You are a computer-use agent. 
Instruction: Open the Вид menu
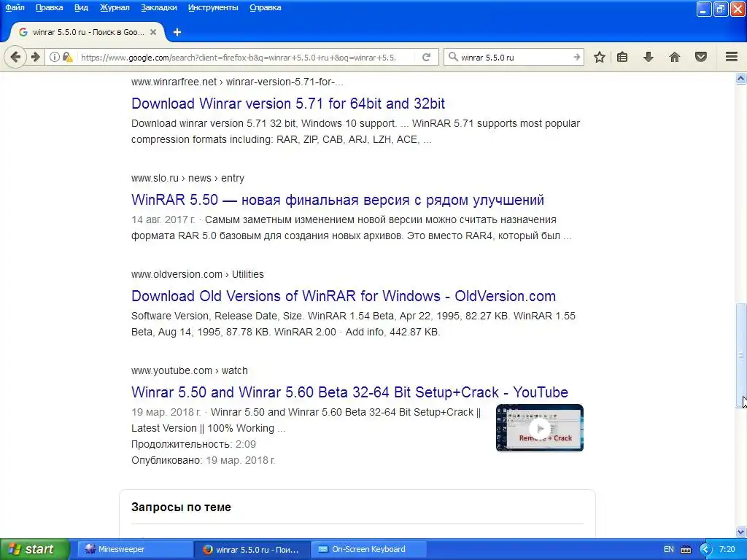81,7
